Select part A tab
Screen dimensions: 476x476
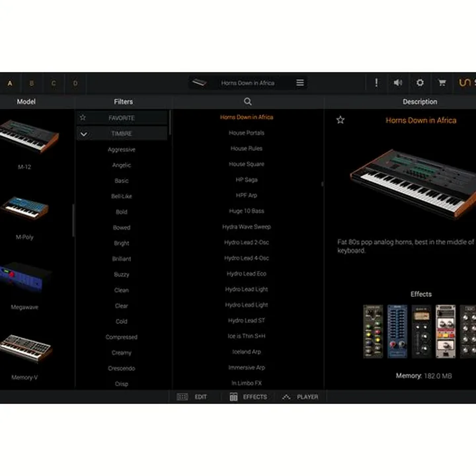click(10, 83)
